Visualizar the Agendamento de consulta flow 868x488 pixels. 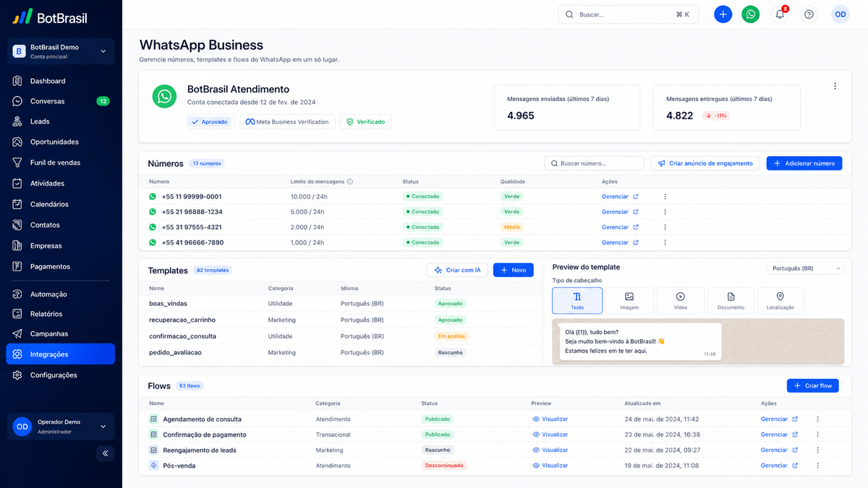click(x=550, y=419)
